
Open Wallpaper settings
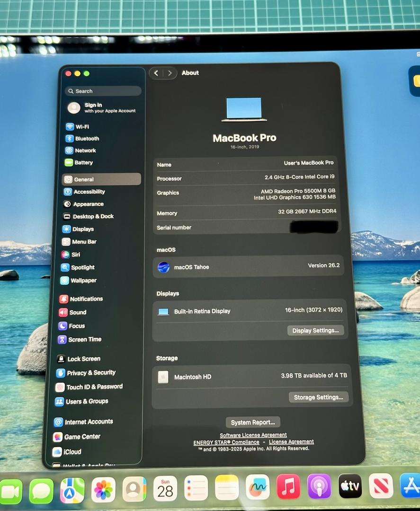point(79,280)
